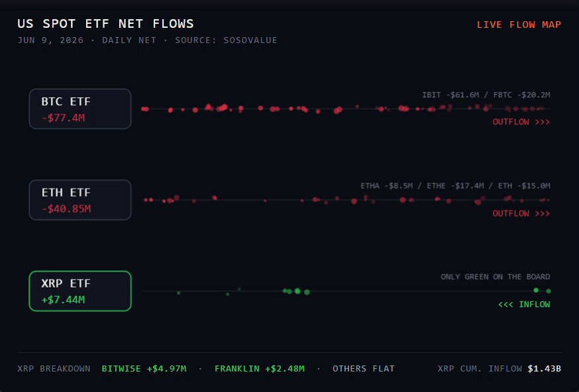
Task: Click the XRP BREAKDOWN label
Action: coord(54,369)
